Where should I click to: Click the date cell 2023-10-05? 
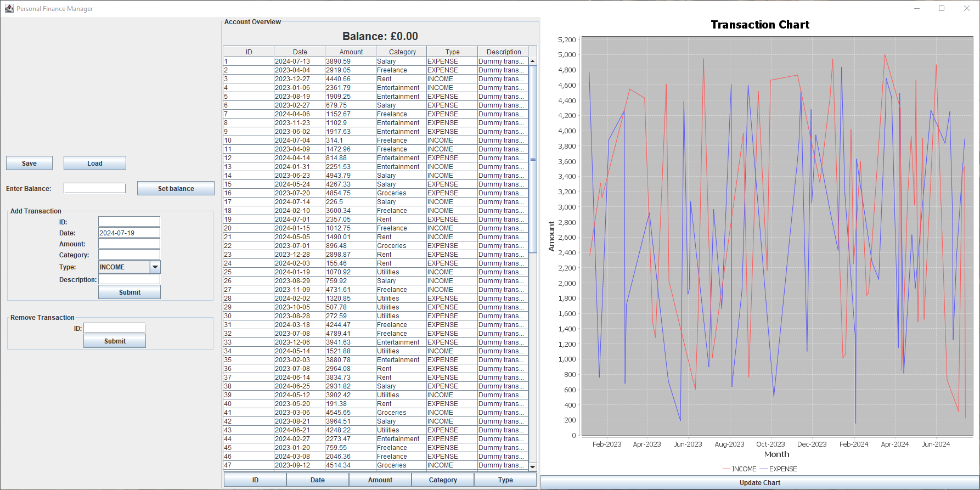300,307
